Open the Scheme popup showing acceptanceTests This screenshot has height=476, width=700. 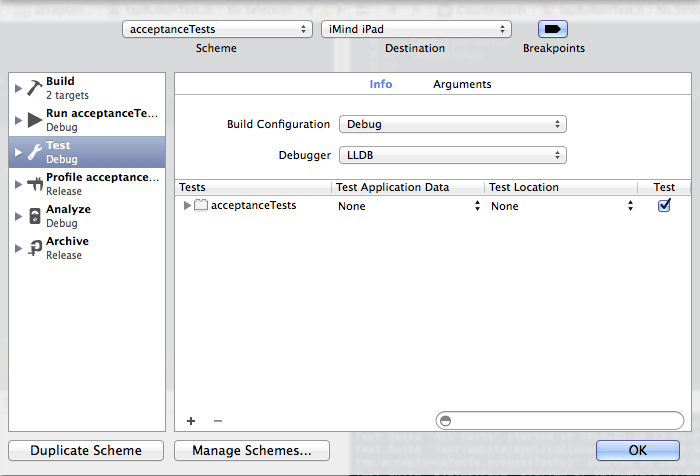pyautogui.click(x=217, y=29)
